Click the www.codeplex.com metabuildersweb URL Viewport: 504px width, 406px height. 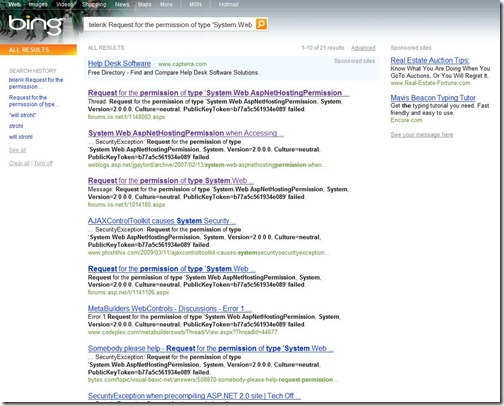click(182, 332)
